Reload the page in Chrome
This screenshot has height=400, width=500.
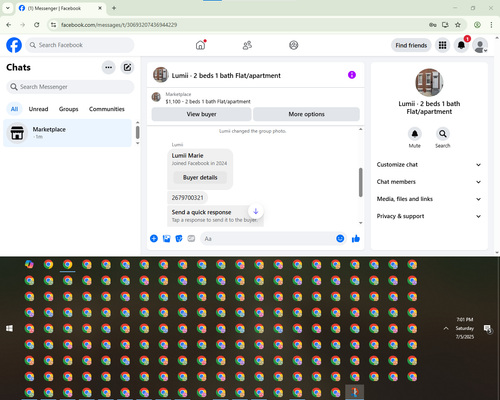point(37,25)
